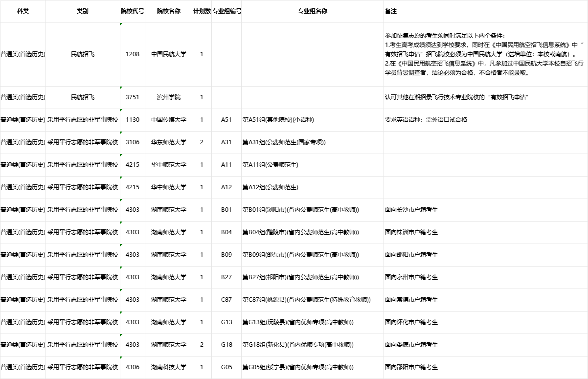Select school code cell 4306
The image size is (588, 379).
pyautogui.click(x=132, y=367)
